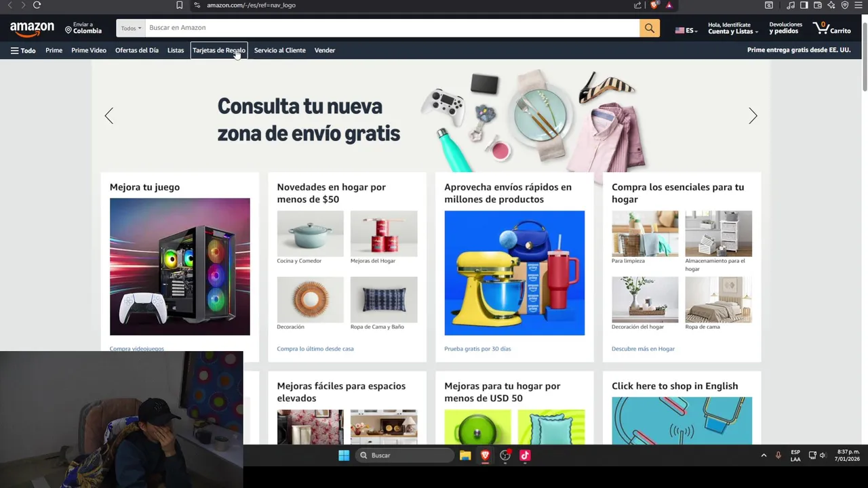
Task: Click the Click here to shop in English heading
Action: [675, 386]
